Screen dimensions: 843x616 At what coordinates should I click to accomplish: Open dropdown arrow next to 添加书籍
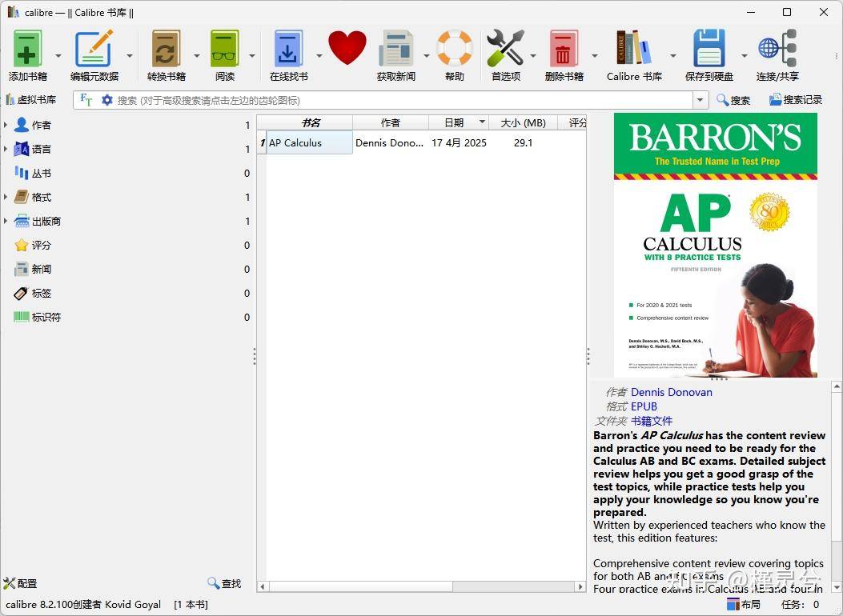coord(58,55)
